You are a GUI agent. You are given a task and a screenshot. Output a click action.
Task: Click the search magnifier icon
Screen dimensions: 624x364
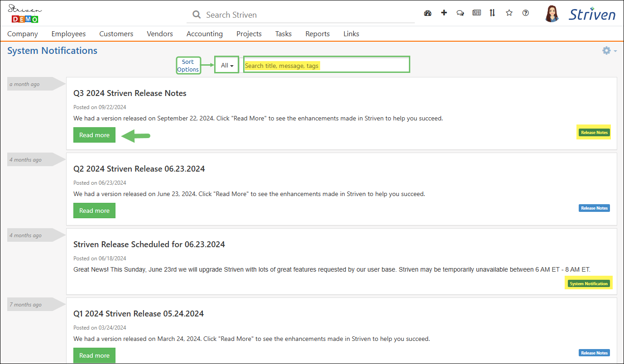[x=197, y=14]
